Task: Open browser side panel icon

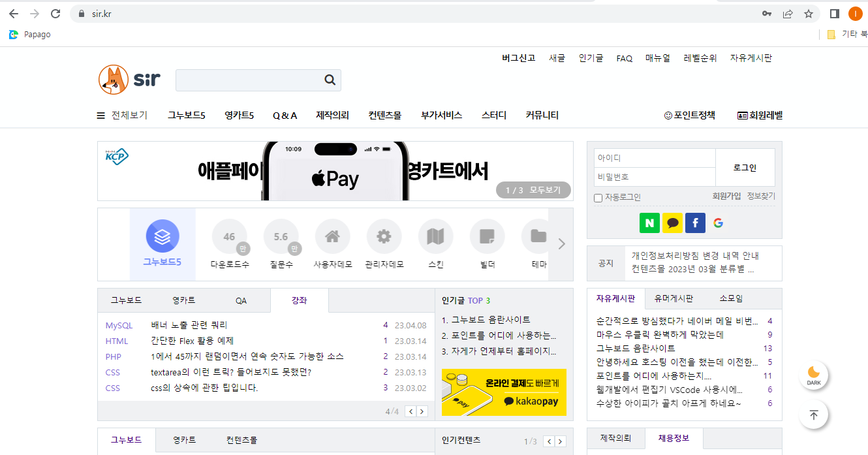Action: point(834,14)
